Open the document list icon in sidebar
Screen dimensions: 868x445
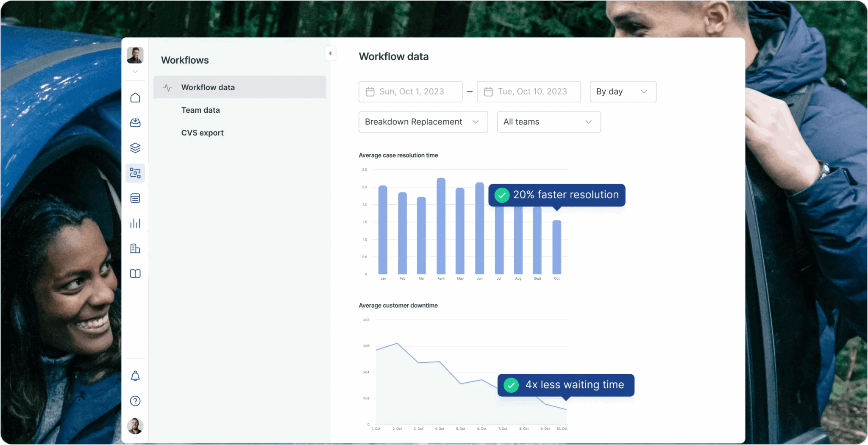tap(135, 198)
